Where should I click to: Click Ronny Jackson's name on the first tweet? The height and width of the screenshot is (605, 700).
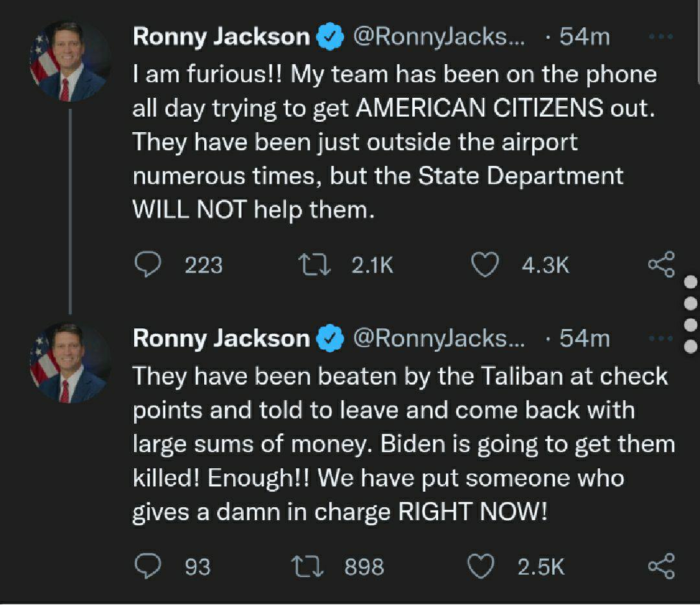point(221,38)
